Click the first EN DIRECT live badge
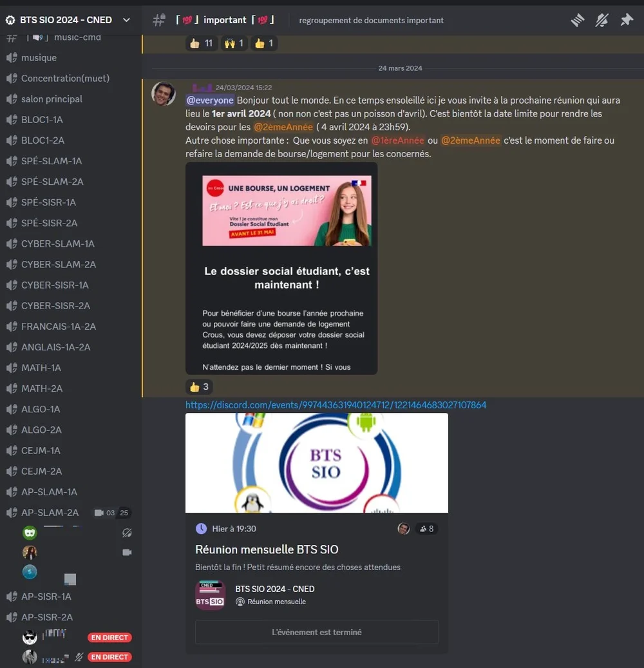644x668 pixels. (x=109, y=637)
